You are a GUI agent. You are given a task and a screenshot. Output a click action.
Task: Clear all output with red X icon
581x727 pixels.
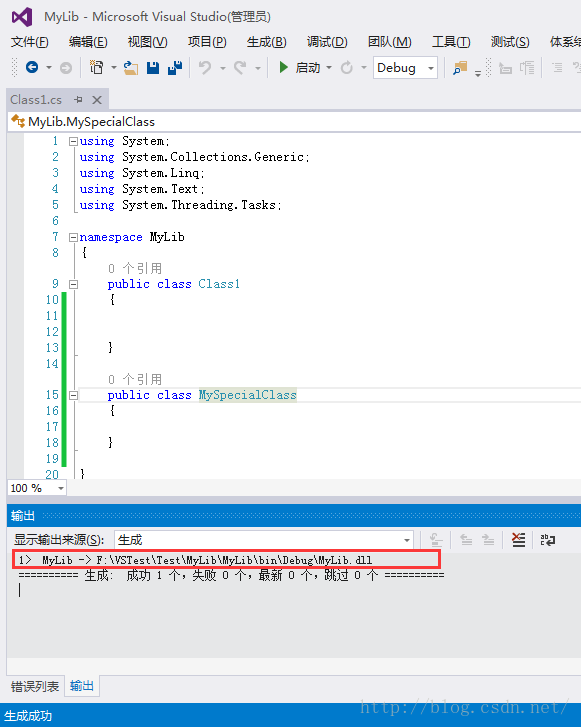pos(518,540)
